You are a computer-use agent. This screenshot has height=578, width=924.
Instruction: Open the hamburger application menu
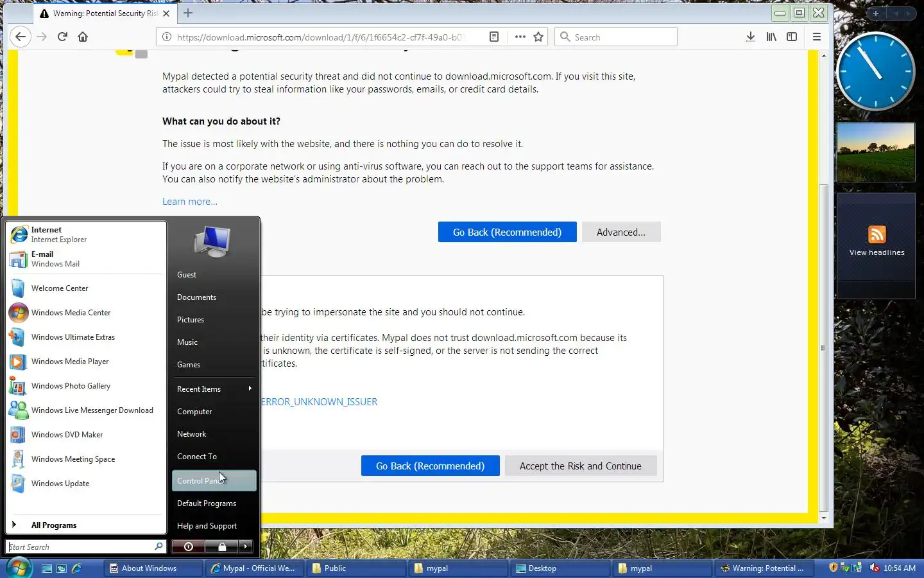[x=817, y=37]
